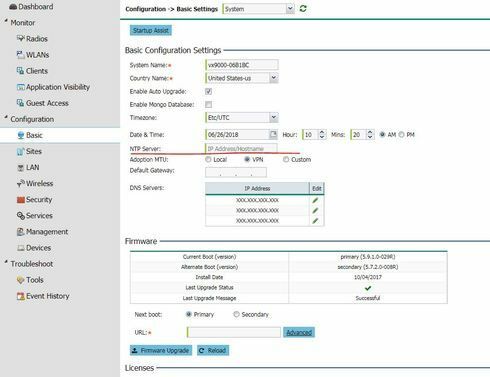Toggle Enable Auto Upgrade checkbox
The height and width of the screenshot is (377, 490).
click(209, 91)
